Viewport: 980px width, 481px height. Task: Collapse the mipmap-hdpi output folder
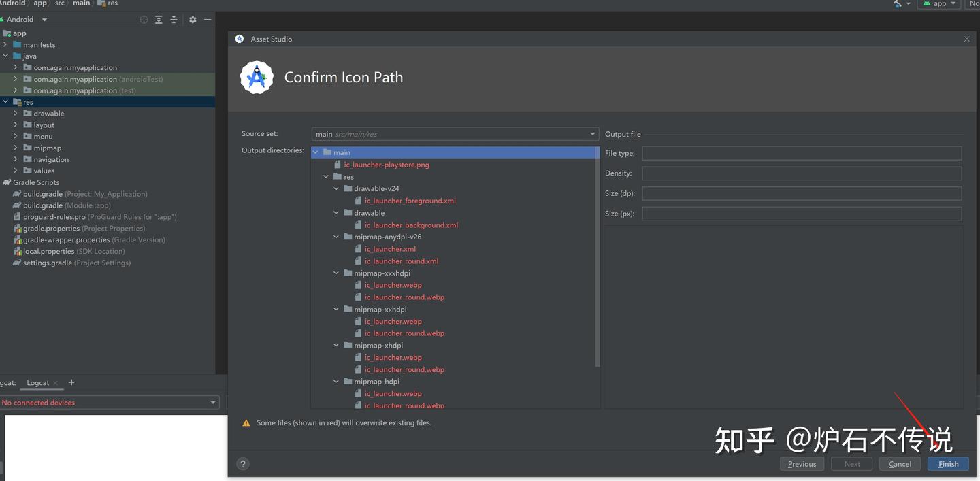(336, 382)
